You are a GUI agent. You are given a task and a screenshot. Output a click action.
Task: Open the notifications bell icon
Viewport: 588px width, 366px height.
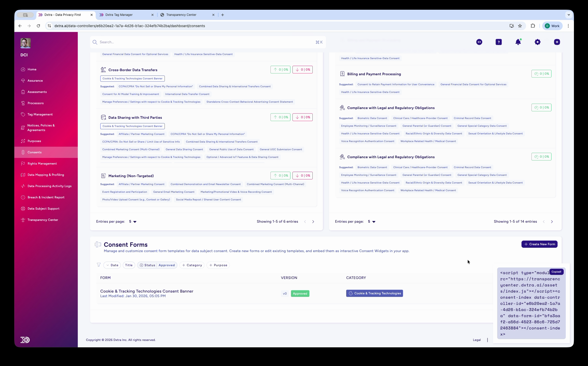tap(518, 42)
